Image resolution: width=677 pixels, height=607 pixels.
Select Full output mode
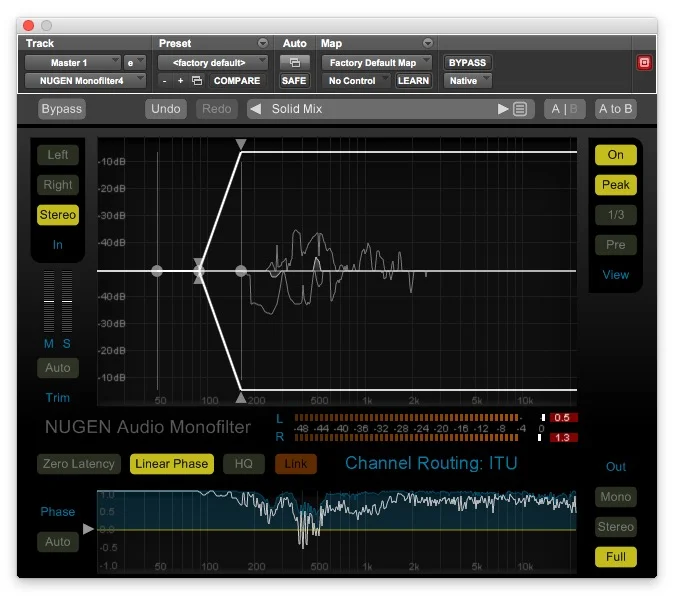616,557
